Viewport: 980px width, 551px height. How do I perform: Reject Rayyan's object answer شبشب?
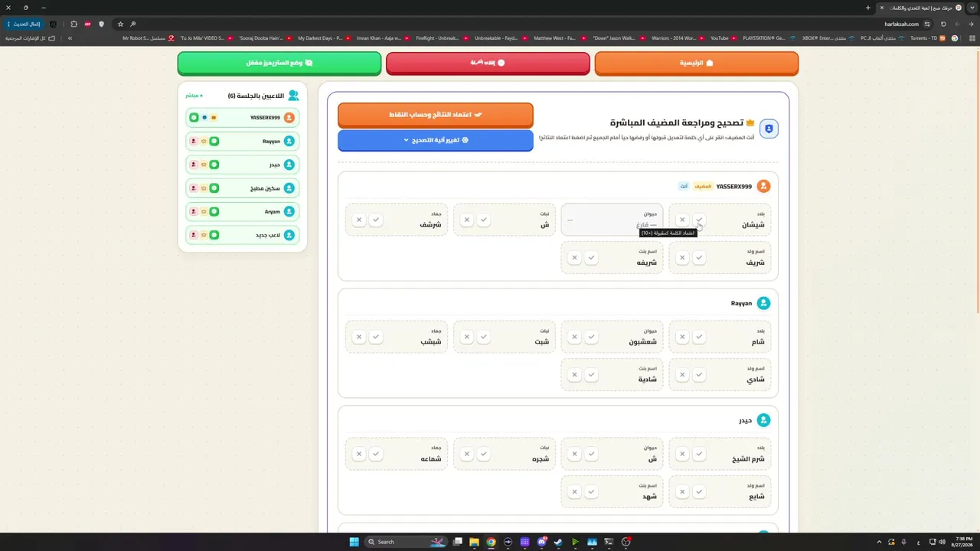point(358,337)
